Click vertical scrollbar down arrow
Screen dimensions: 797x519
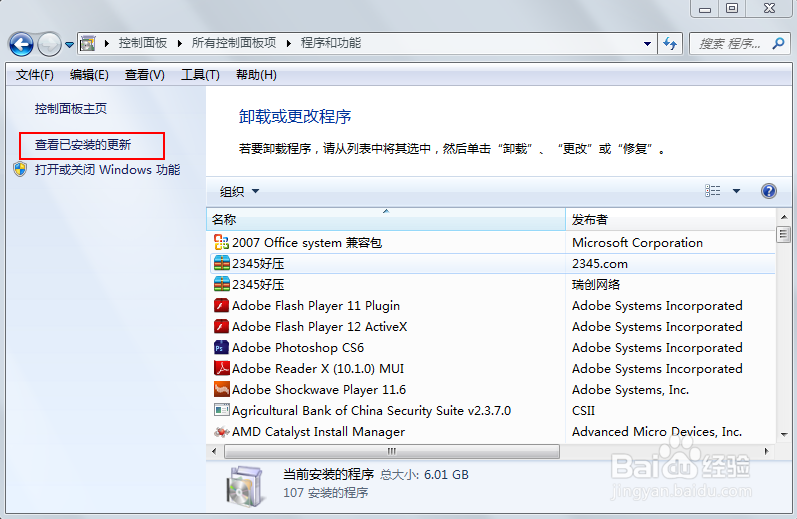point(783,435)
